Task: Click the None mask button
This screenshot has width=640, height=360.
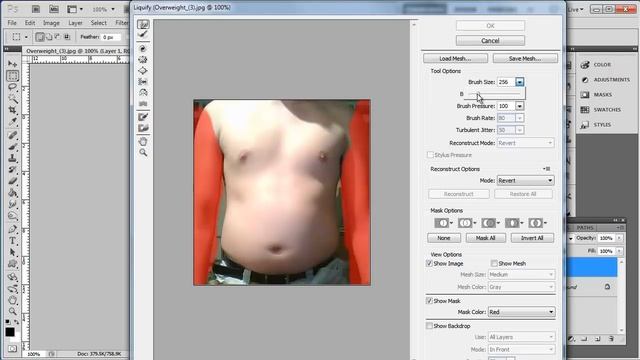Action: 444,238
